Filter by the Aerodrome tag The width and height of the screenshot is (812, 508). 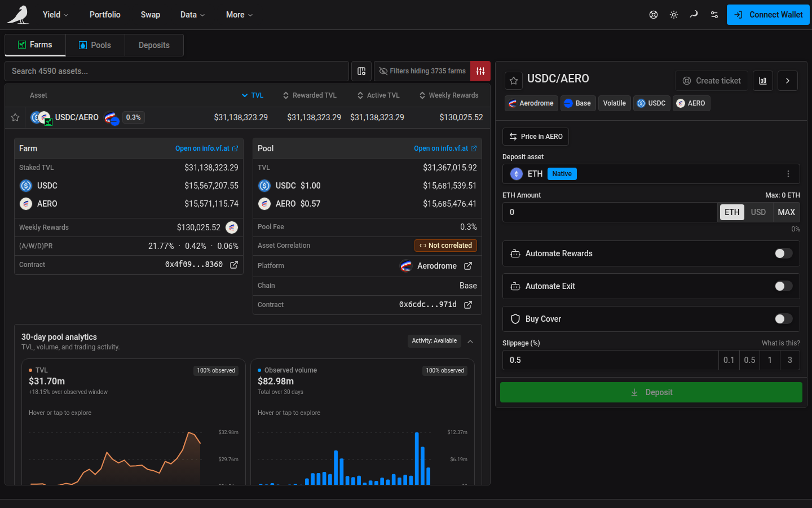(x=531, y=103)
